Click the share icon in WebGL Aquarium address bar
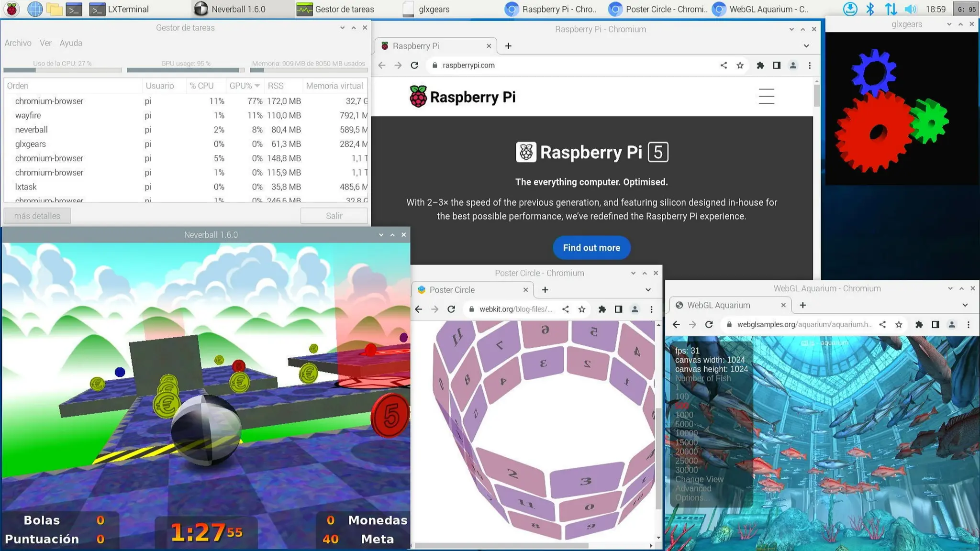 click(x=882, y=324)
